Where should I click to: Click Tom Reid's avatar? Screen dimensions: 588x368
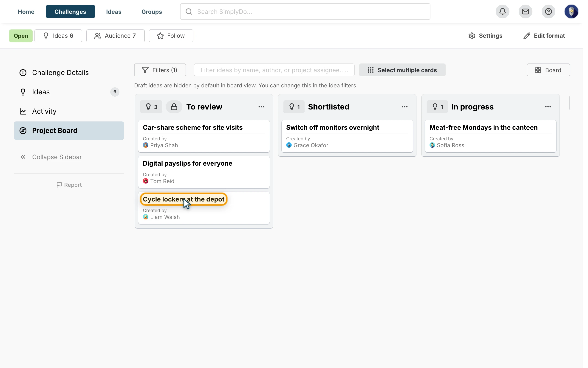pyautogui.click(x=146, y=181)
